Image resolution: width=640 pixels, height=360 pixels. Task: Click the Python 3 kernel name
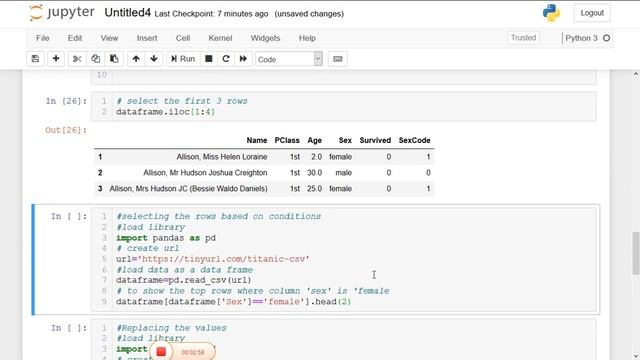click(x=581, y=38)
